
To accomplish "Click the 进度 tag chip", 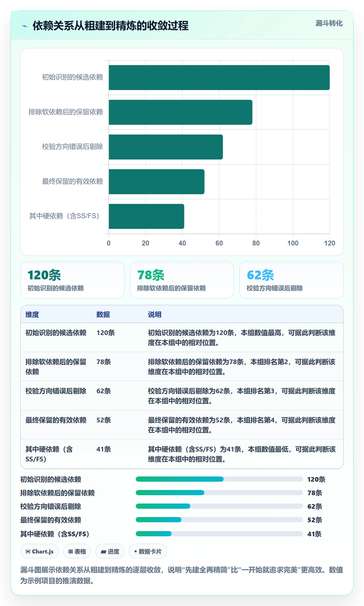I will pos(110,551).
